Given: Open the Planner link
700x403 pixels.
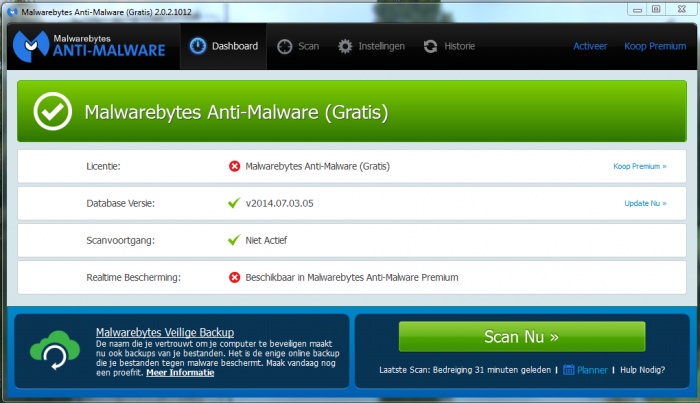Looking at the screenshot, I should tap(592, 370).
